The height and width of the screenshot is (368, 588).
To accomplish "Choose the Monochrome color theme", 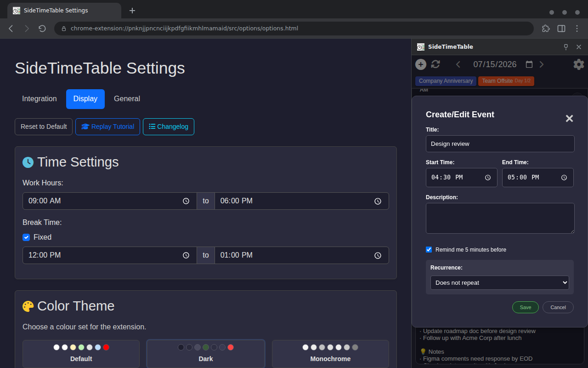I will pyautogui.click(x=330, y=354).
